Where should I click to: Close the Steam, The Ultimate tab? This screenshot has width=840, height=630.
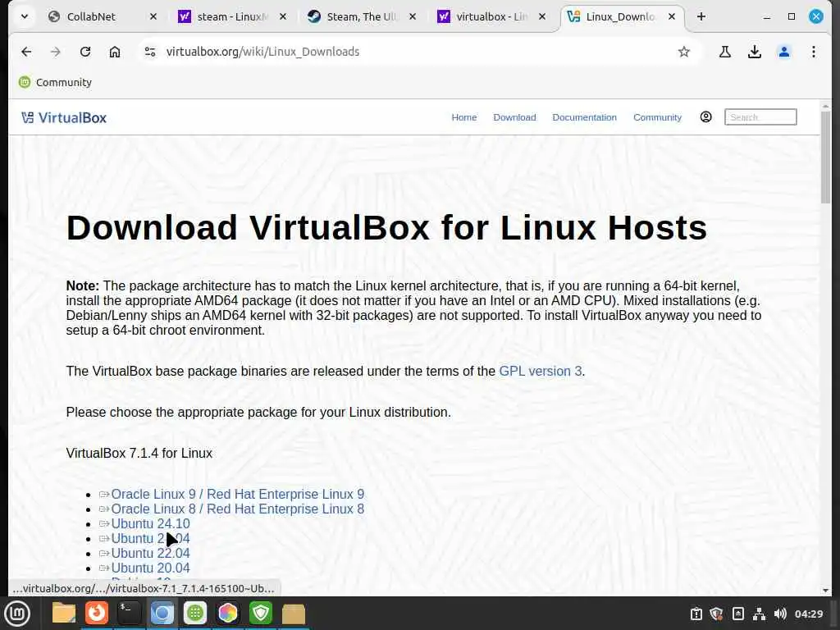pos(413,16)
